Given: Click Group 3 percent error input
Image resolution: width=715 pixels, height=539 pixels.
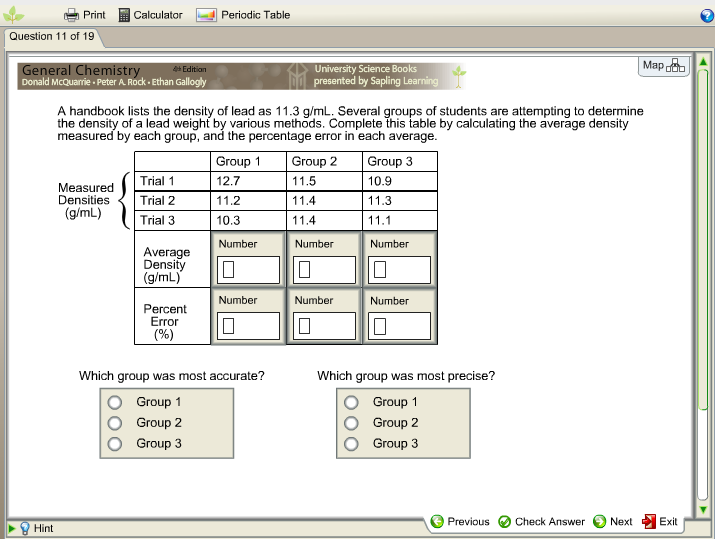Looking at the screenshot, I should (399, 326).
